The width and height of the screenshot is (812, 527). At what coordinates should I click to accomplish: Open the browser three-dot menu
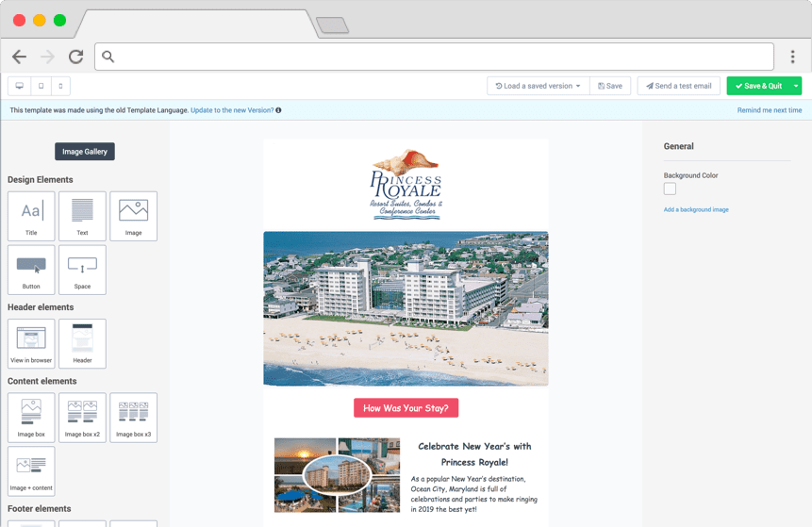tap(792, 57)
